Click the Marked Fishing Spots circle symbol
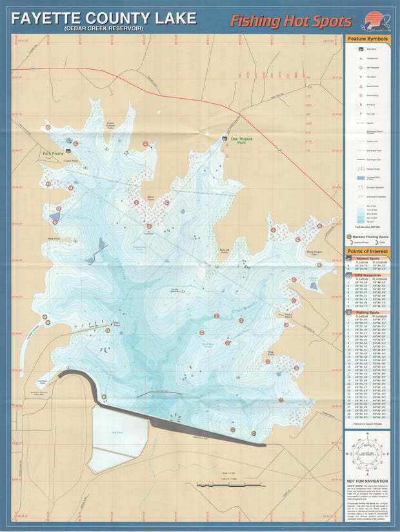This screenshot has width=400, height=532. coord(350,237)
